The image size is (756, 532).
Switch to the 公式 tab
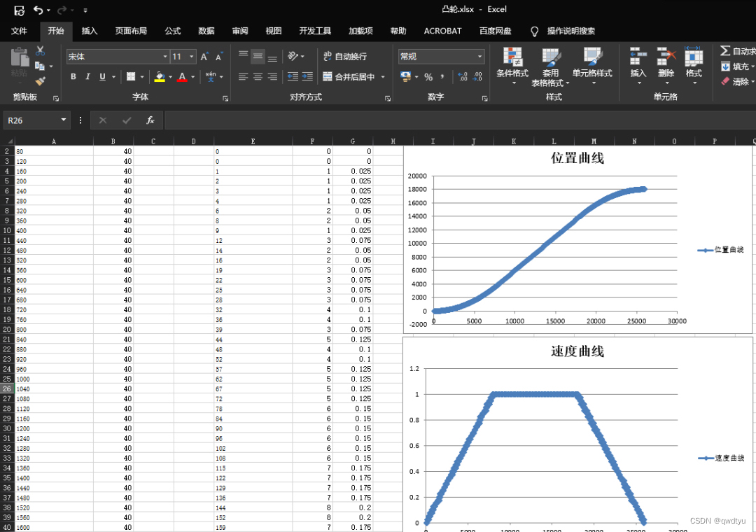(x=173, y=31)
